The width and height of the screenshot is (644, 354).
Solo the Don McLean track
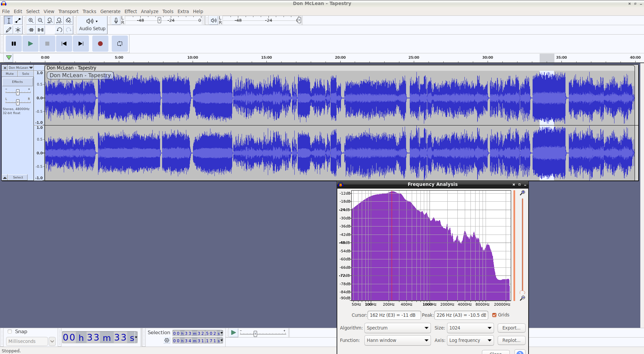26,74
